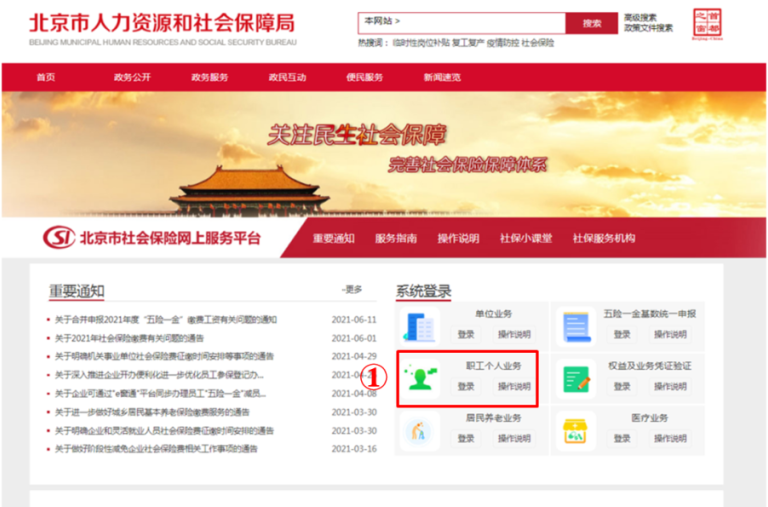
Task: Click the 五险一金基数统一申报 card title
Action: (x=649, y=314)
